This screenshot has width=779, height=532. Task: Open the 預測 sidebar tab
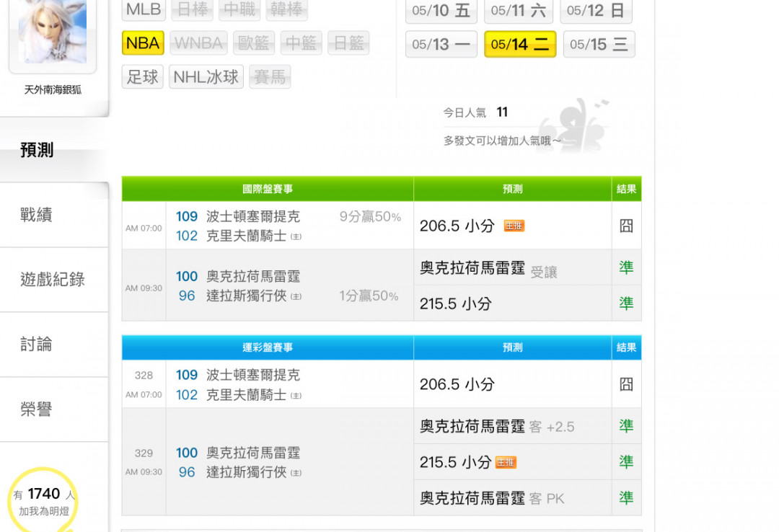tap(54, 150)
